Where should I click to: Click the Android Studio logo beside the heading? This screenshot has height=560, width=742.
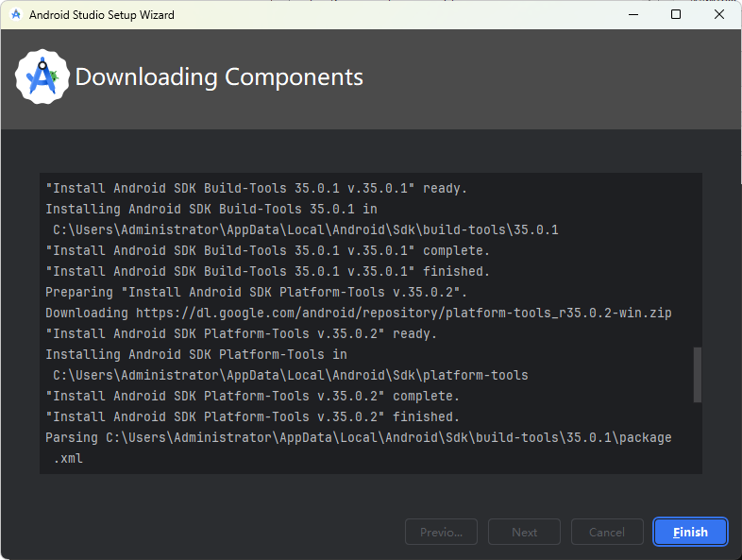click(x=42, y=76)
